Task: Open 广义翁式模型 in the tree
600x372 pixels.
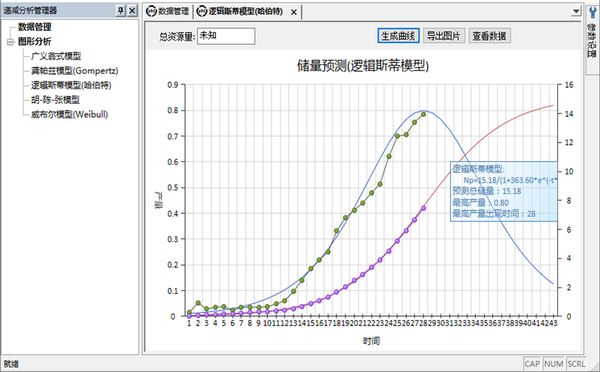Action: point(56,56)
